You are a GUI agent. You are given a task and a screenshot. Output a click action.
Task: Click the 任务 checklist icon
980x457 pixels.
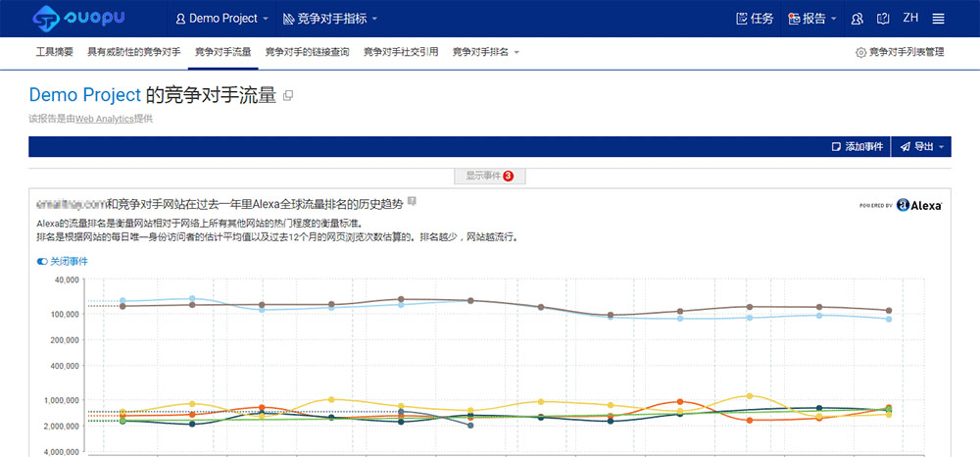click(x=742, y=19)
